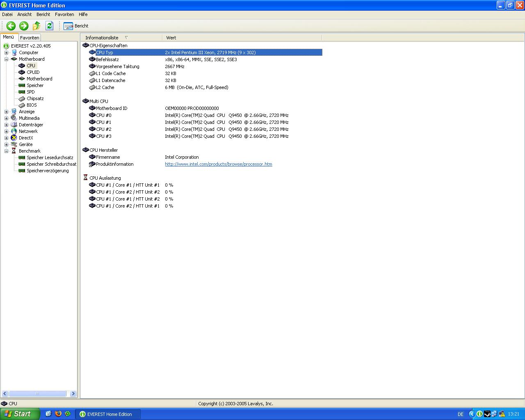This screenshot has height=420, width=525.
Task: Click the DE language indicator
Action: pyautogui.click(x=460, y=414)
